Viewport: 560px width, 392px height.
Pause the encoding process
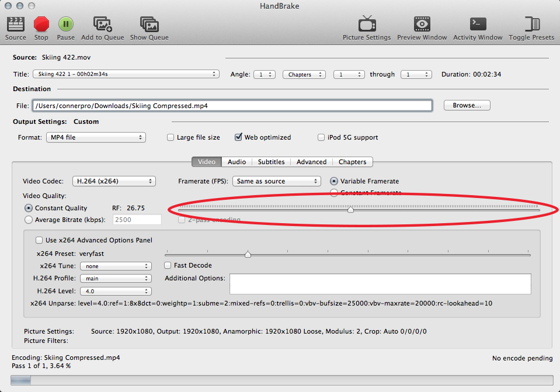pos(66,25)
